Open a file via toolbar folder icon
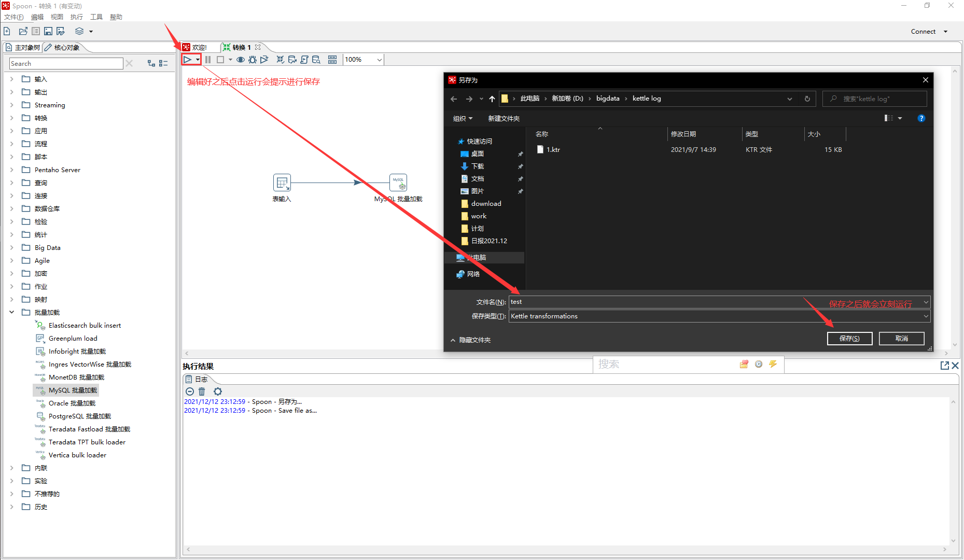The image size is (964, 560). point(23,31)
